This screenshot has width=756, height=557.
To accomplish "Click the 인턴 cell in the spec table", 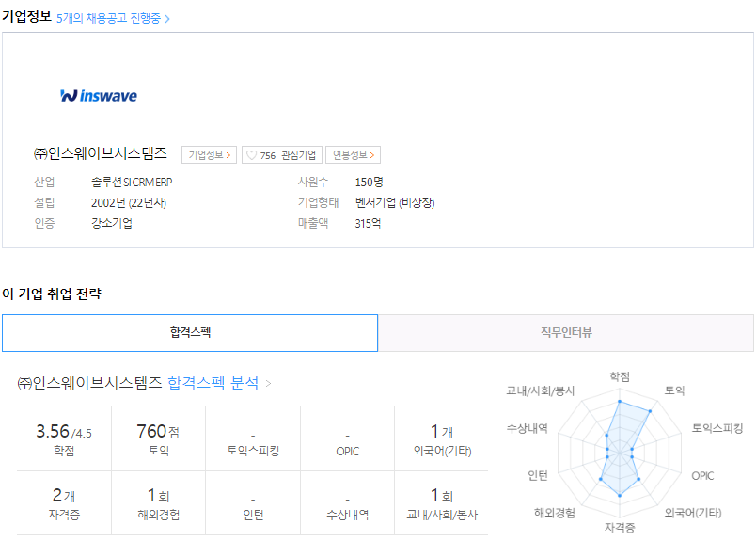I will [253, 503].
